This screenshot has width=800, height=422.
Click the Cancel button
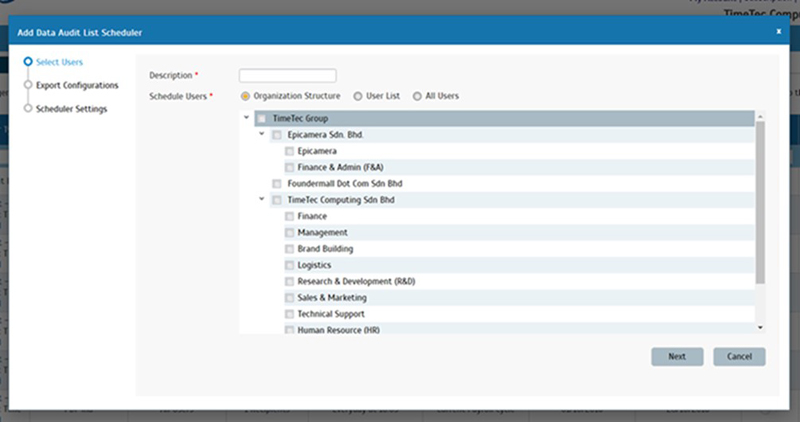739,357
